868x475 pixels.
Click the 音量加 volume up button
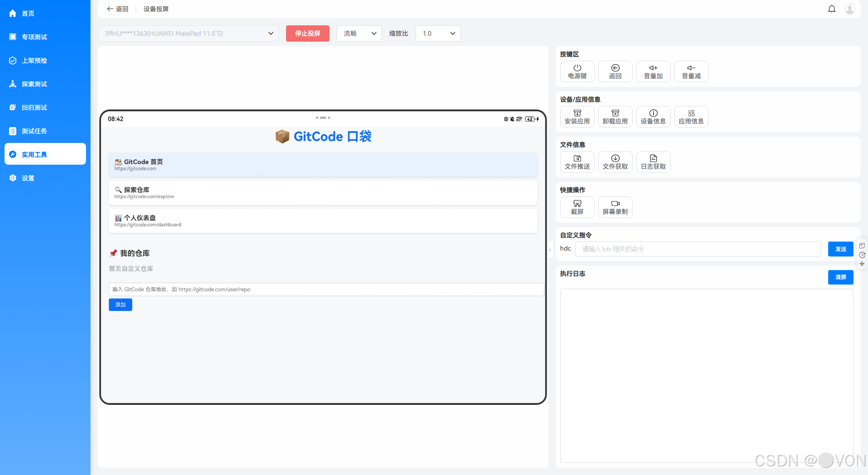coord(653,71)
